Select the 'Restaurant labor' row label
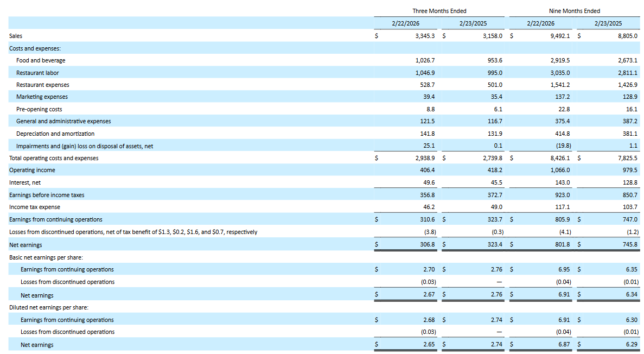The image size is (644, 354). tap(37, 73)
